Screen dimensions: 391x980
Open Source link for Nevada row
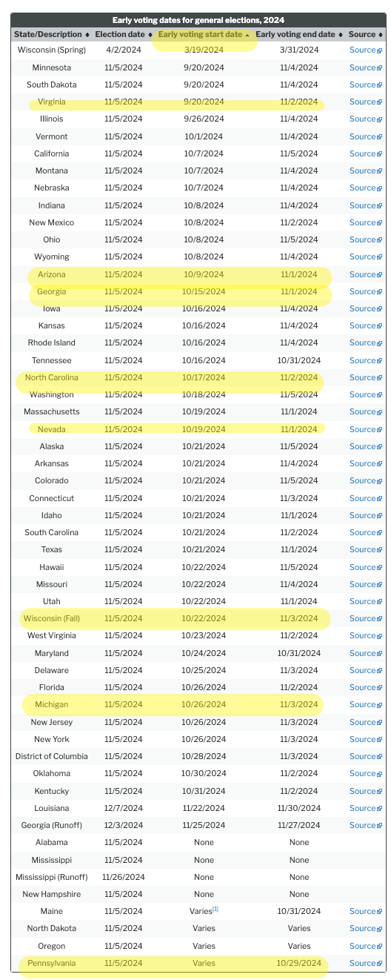[x=365, y=429]
